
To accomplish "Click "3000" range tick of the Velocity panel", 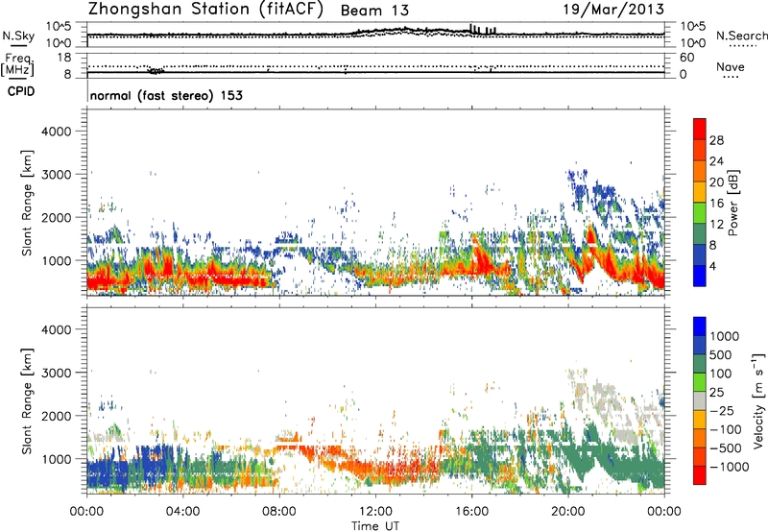I will [56, 373].
